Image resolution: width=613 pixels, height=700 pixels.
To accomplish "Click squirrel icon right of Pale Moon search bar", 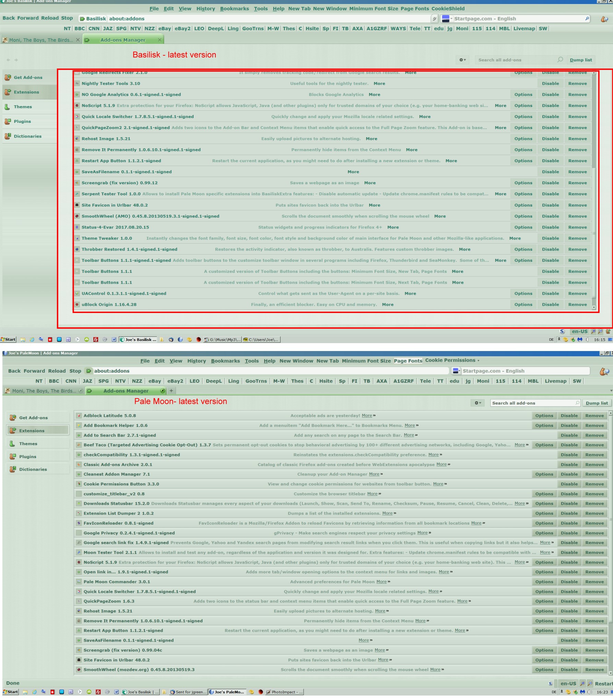I will tap(604, 371).
